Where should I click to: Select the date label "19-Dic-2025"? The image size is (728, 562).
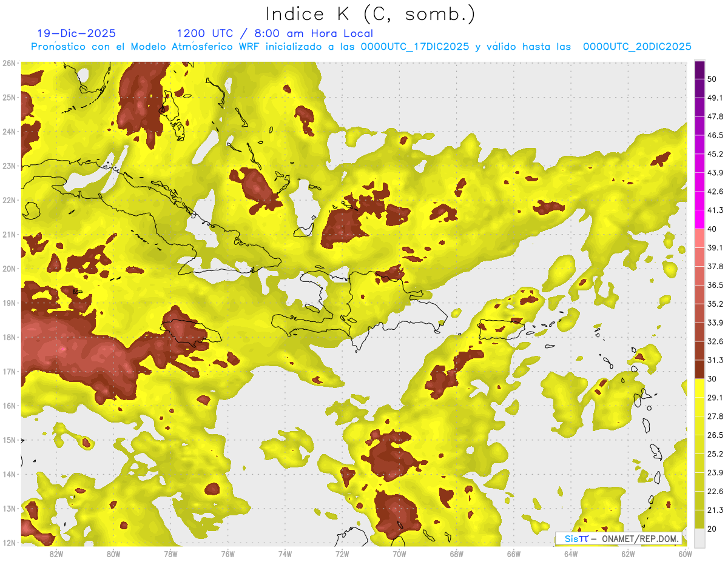click(x=76, y=33)
